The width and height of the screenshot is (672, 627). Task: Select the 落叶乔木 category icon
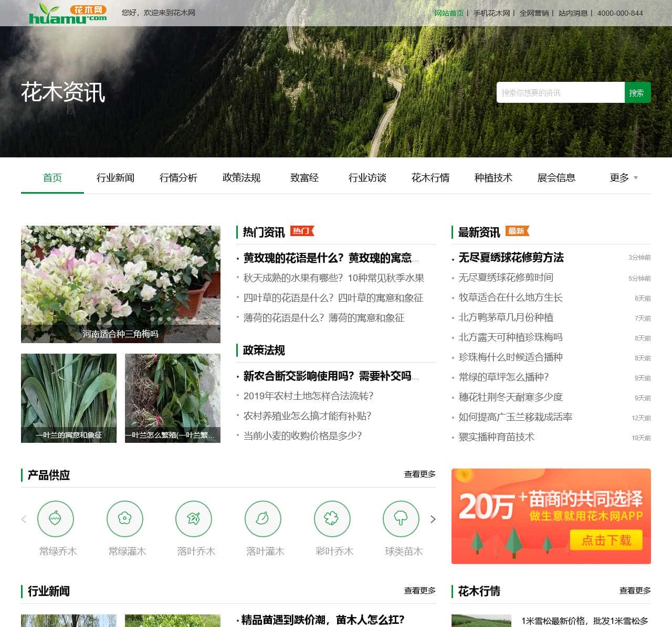point(194,519)
